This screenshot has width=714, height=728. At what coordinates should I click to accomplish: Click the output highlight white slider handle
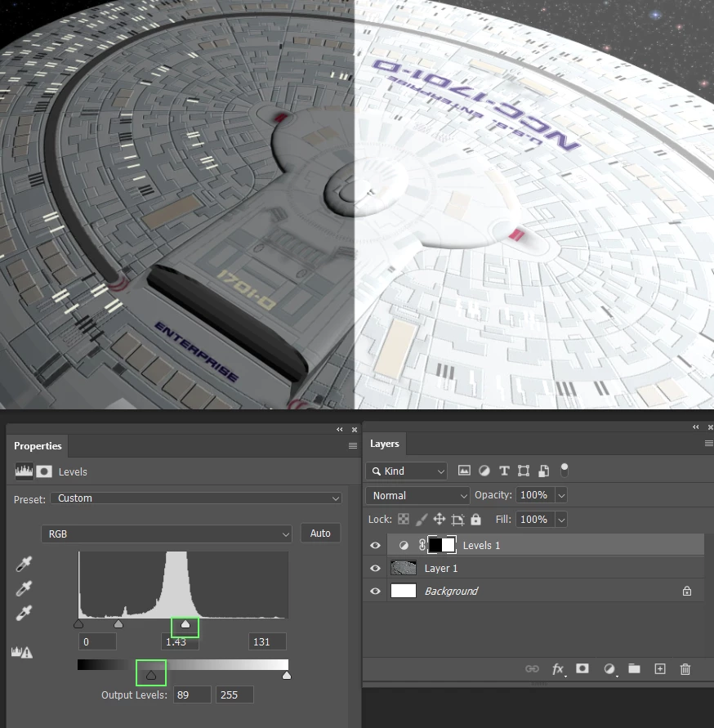pos(287,676)
